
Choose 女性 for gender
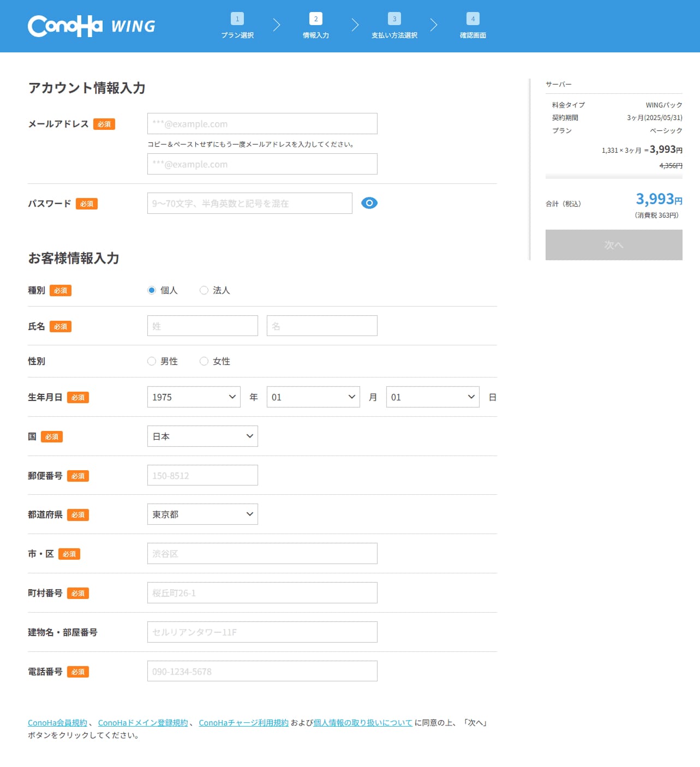pos(204,361)
